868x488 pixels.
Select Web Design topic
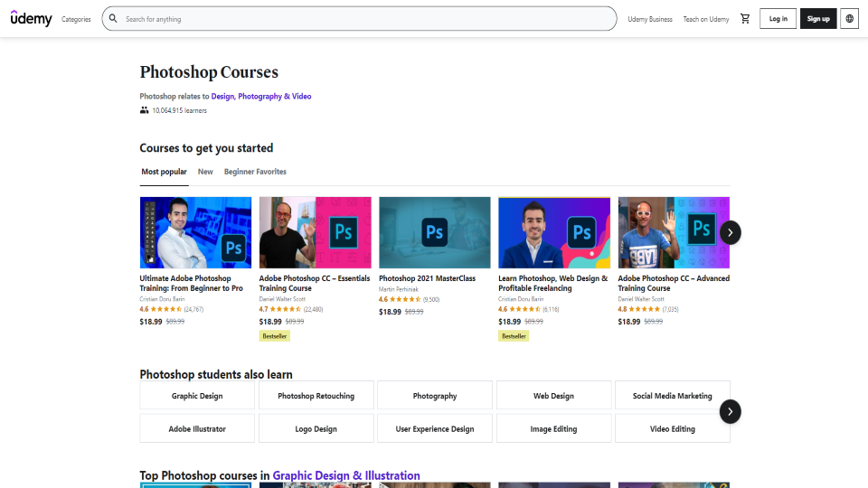coord(553,396)
